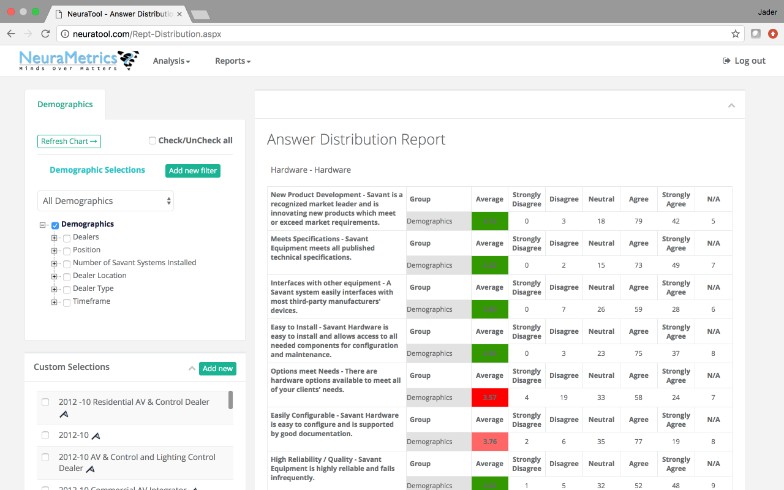Expand Number of Savant Systems Installed node
Image resolution: width=784 pixels, height=490 pixels.
[x=54, y=264]
